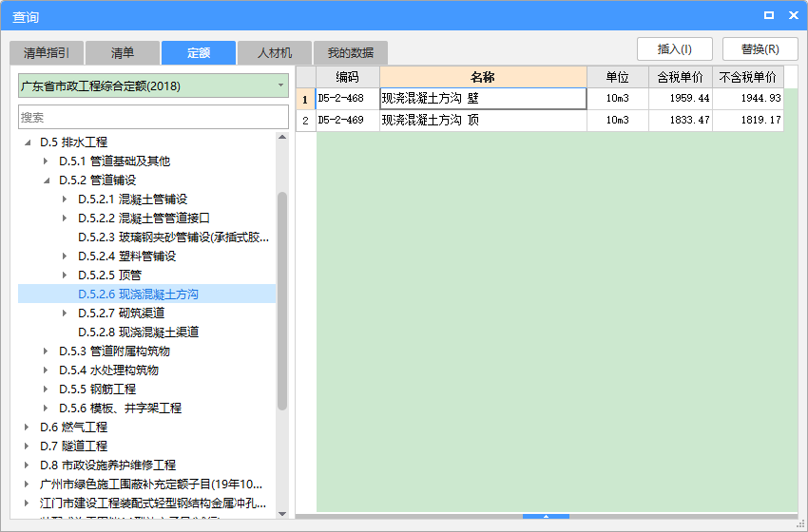The height and width of the screenshot is (532, 808).
Task: Select tree item D.5.2.6 现浇混凝土方沟
Action: (138, 294)
